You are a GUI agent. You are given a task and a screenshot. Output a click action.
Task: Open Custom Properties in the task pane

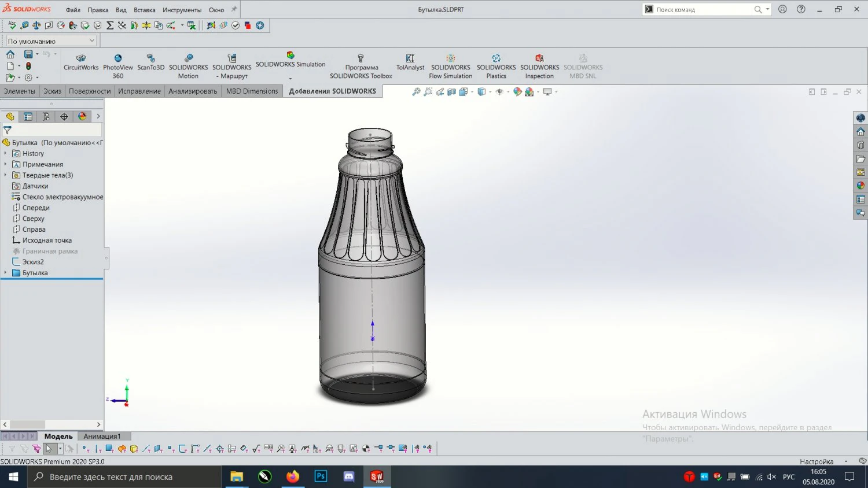click(860, 199)
